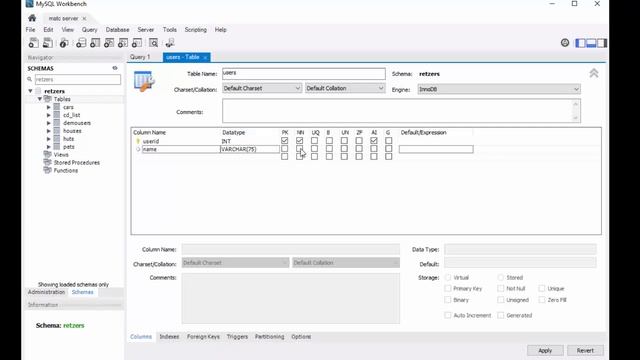This screenshot has height=360, width=640.
Task: Click the Table Name input field
Action: pyautogui.click(x=304, y=73)
